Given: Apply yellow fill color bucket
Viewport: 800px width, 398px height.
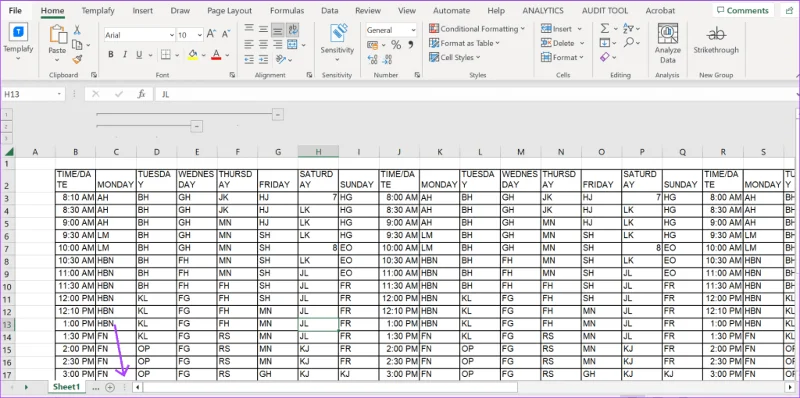Looking at the screenshot, I should (x=193, y=55).
